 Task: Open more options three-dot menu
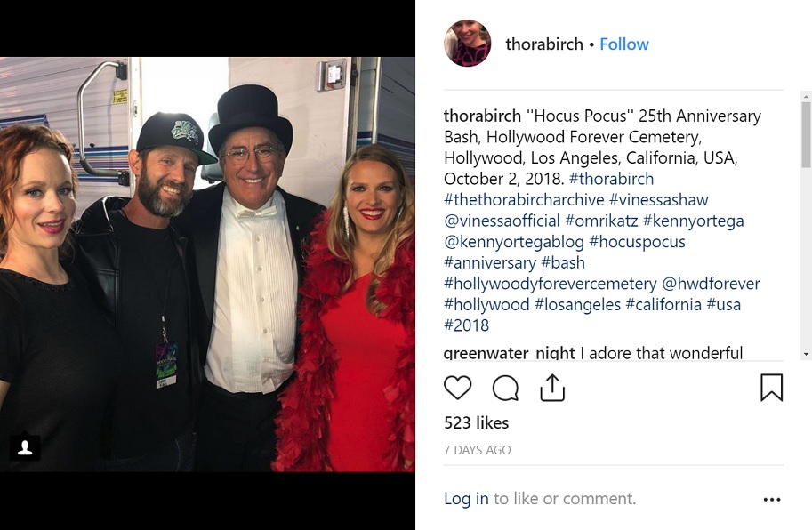(x=772, y=500)
